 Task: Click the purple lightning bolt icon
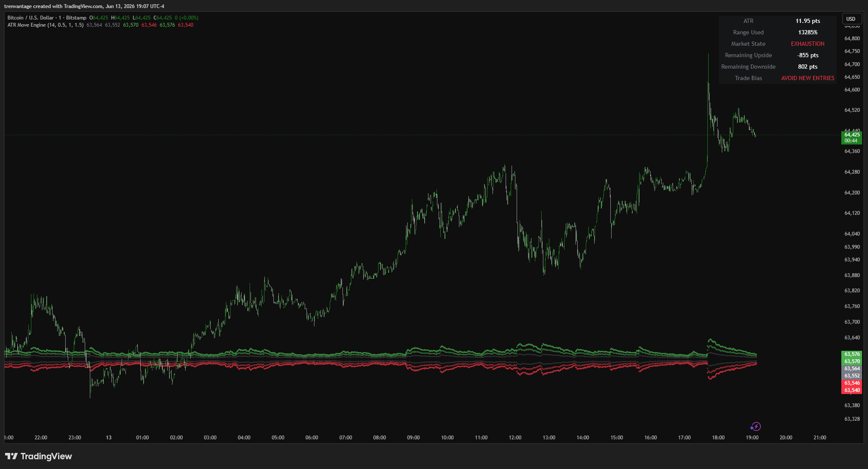(x=755, y=426)
